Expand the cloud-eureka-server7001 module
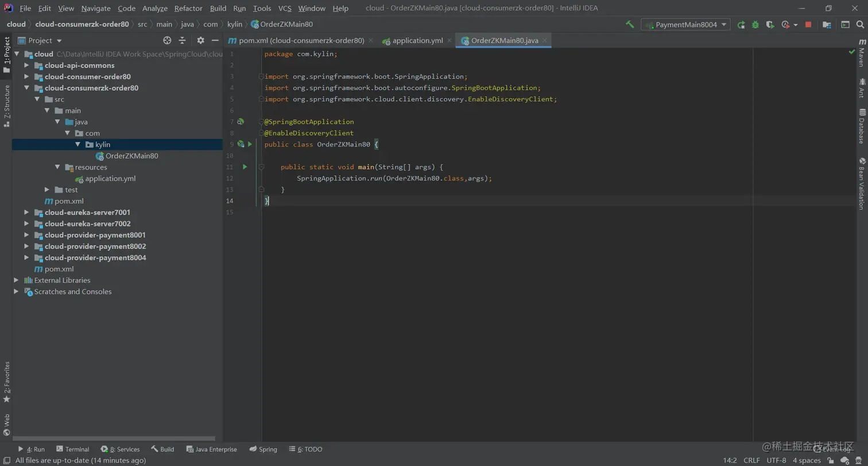Screen dimensions: 868x466 coord(26,213)
